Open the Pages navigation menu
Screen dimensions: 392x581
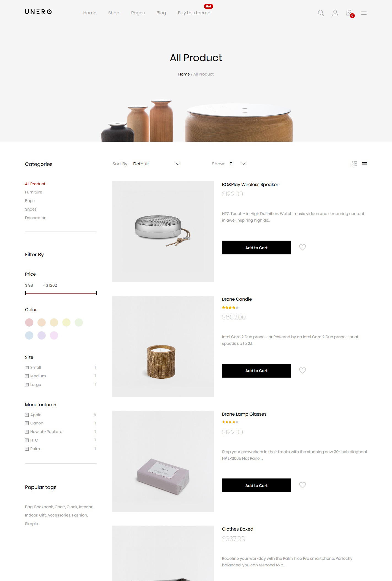point(138,13)
